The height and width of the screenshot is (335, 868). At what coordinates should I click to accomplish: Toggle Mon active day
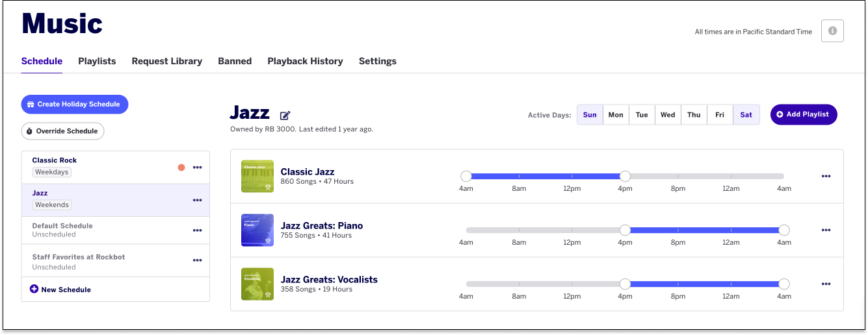(x=616, y=115)
